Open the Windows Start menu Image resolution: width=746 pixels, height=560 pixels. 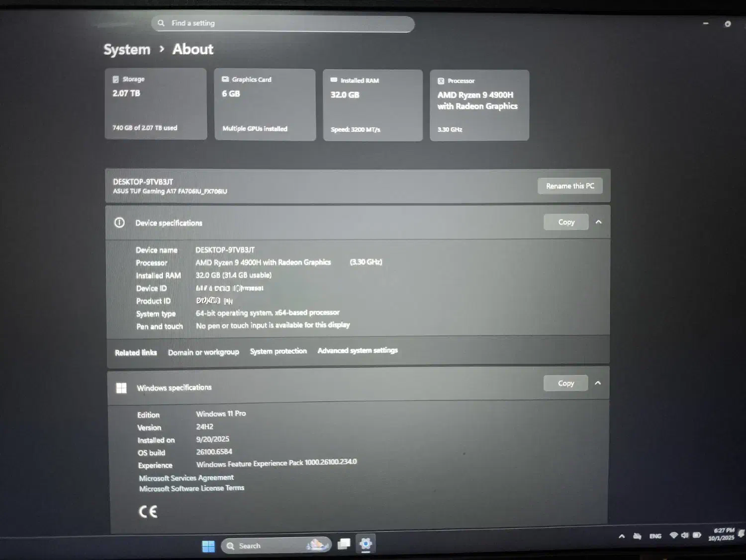point(208,546)
